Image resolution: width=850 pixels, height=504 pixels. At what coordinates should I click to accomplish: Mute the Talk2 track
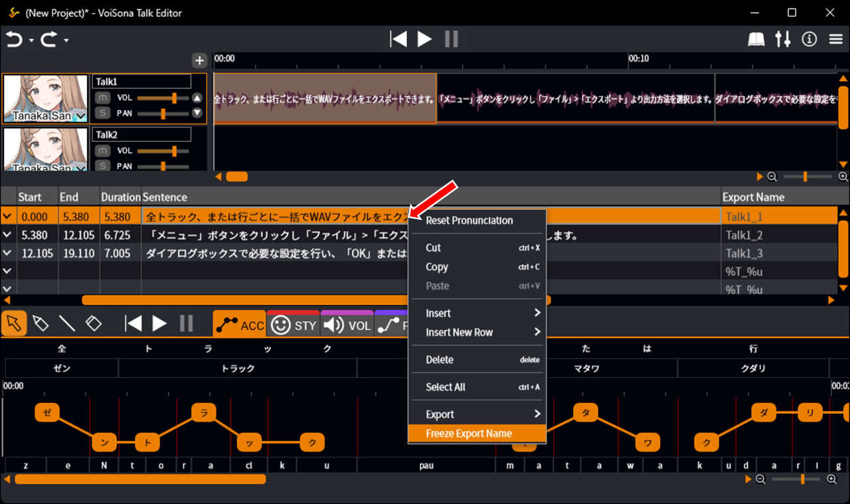coord(102,151)
